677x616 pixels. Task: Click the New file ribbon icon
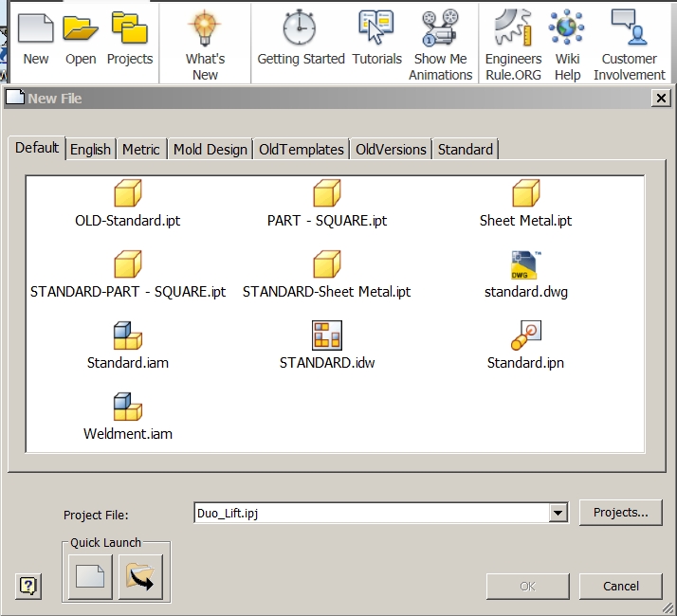click(36, 28)
